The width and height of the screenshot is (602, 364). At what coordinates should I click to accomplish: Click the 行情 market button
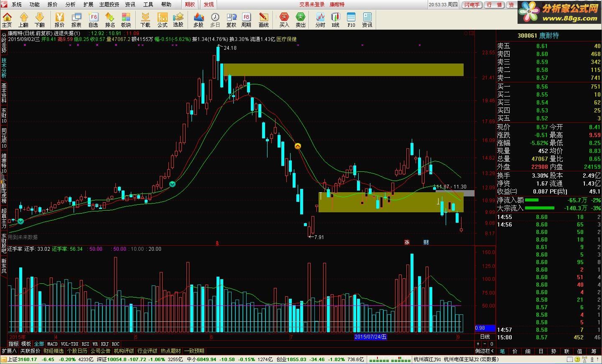coord(494,5)
